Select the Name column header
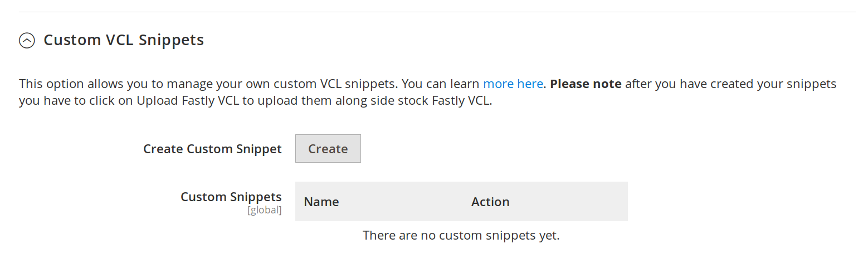 (321, 202)
